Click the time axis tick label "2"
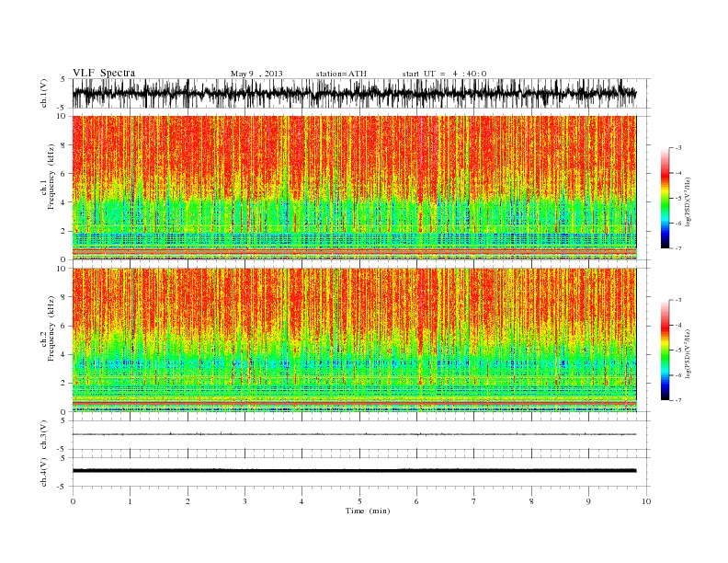This screenshot has width=728, height=563. [188, 501]
